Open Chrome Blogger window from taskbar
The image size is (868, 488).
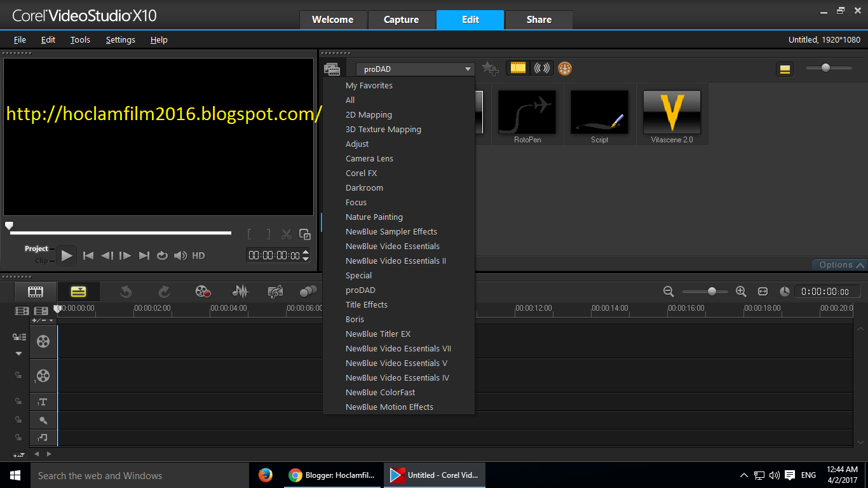[x=332, y=475]
